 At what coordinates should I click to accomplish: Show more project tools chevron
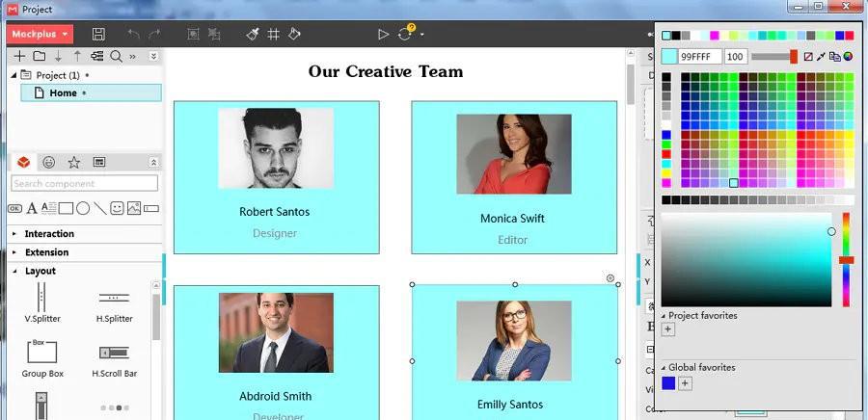[133, 57]
